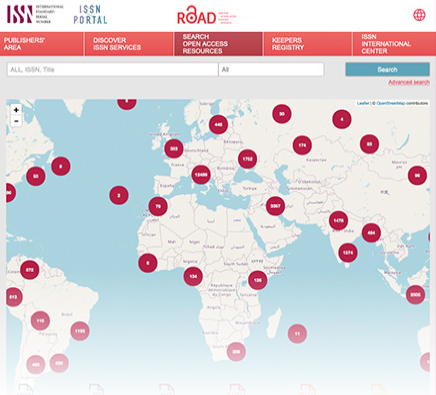The image size is (436, 395).
Task: Click the Search button
Action: click(x=387, y=69)
